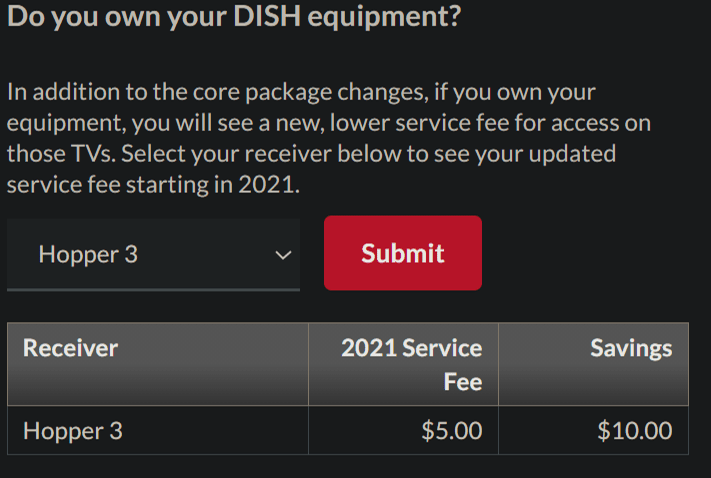The width and height of the screenshot is (711, 478).
Task: Click the $5.00 service fee value
Action: coord(452,431)
